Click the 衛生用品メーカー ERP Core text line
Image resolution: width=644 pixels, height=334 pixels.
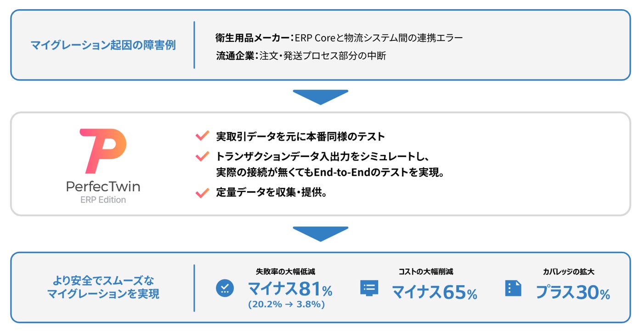pos(339,38)
